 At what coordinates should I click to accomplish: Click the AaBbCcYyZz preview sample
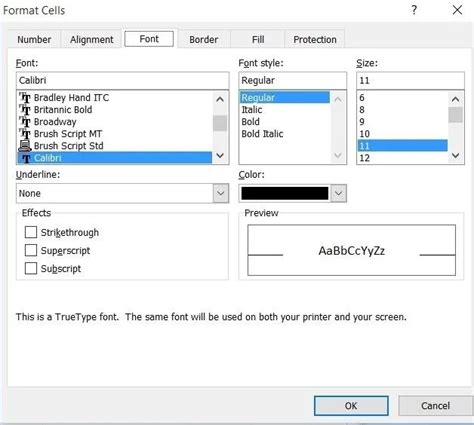pyautogui.click(x=352, y=251)
